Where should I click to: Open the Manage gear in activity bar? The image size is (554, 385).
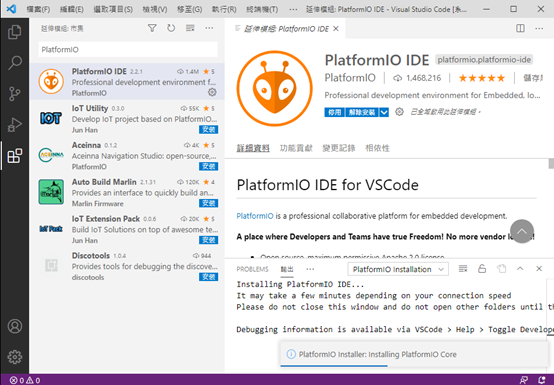coord(14,357)
